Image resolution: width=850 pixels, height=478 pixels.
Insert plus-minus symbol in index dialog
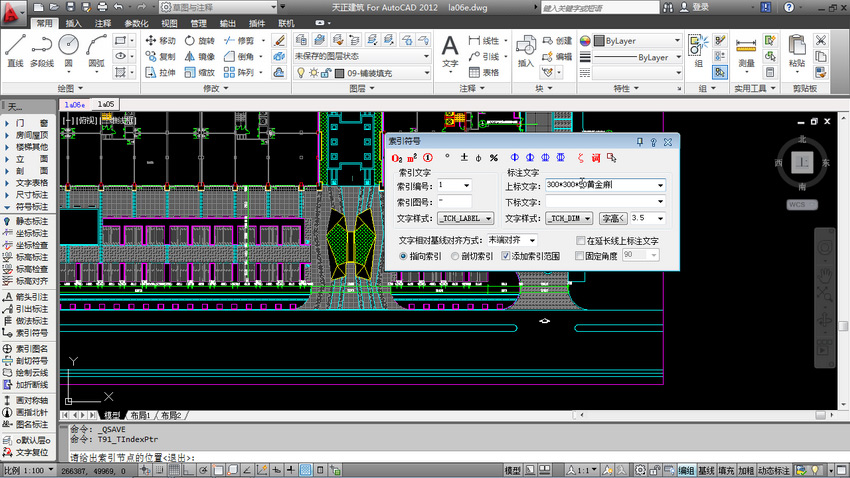tap(464, 157)
